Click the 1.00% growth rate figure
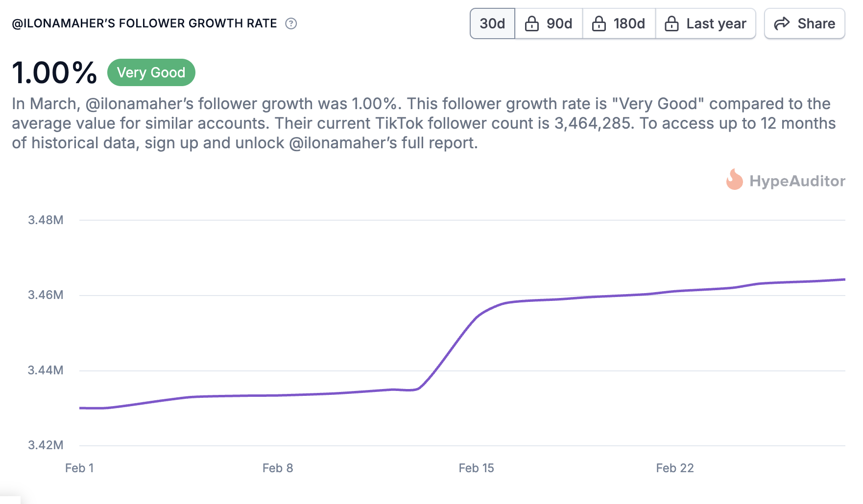Screen dimensions: 863x504 (x=54, y=73)
